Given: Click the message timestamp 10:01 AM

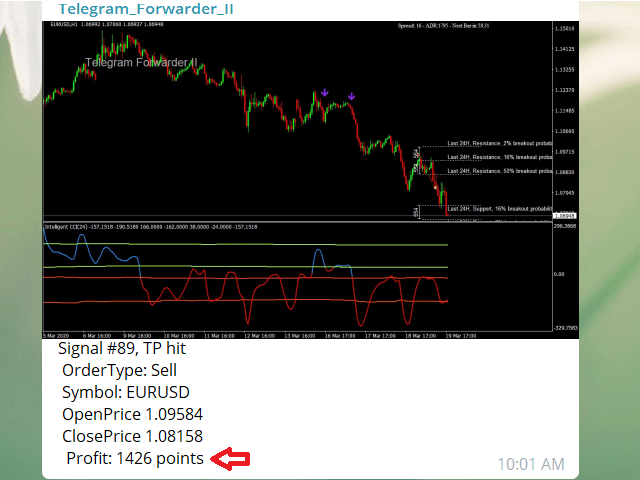Looking at the screenshot, I should [x=530, y=464].
